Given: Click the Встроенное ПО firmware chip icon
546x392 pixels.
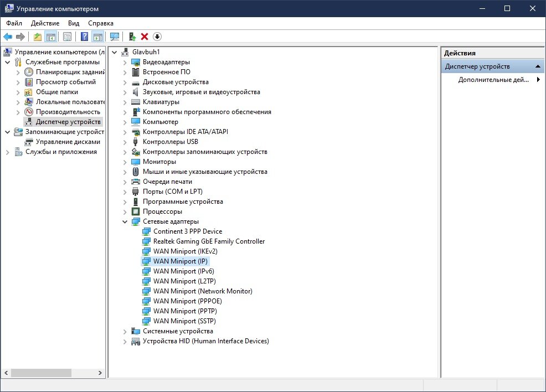Looking at the screenshot, I should (136, 72).
